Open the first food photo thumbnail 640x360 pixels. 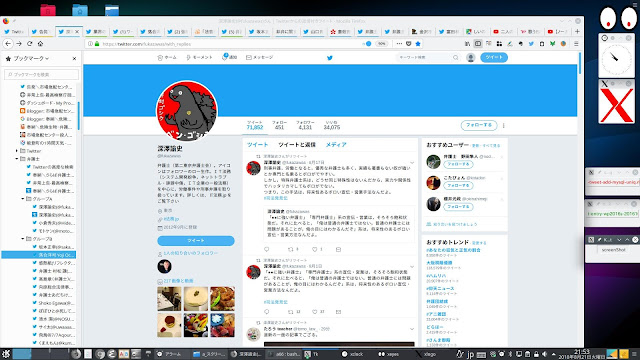(169, 299)
